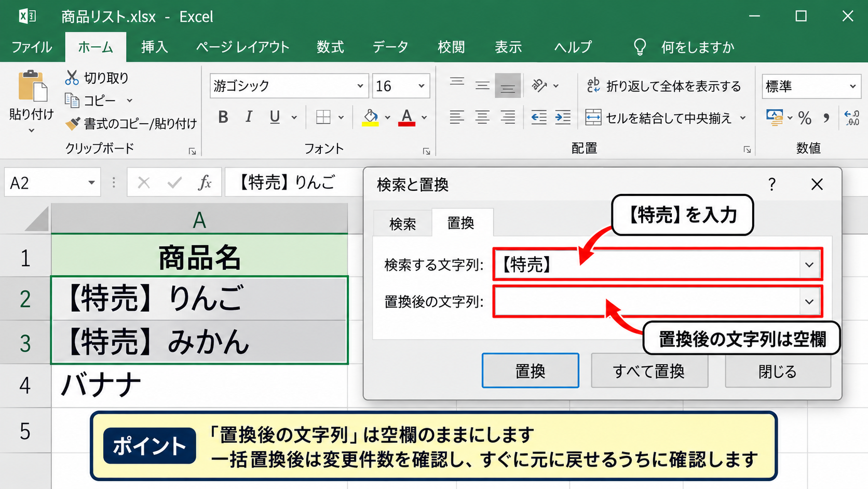868x489 pixels.
Task: Switch to the データ tab
Action: coord(390,47)
